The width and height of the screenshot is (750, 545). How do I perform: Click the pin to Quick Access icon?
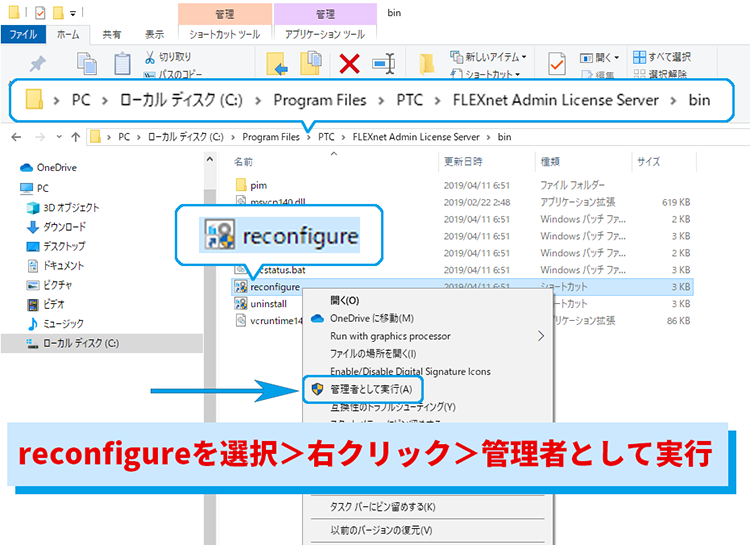(x=37, y=64)
